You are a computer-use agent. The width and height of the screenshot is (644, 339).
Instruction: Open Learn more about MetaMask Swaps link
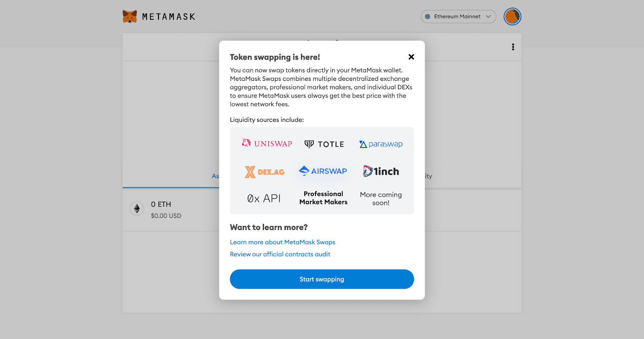[282, 242]
